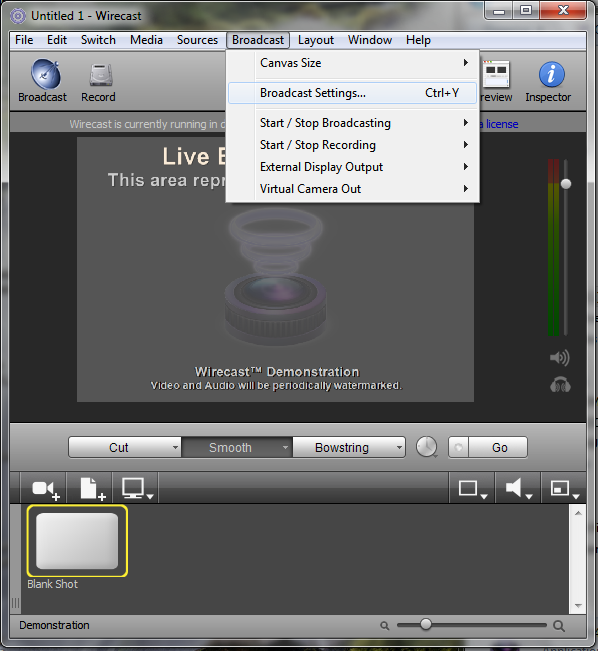Add a new camera shot icon
The image size is (598, 651).
point(46,489)
